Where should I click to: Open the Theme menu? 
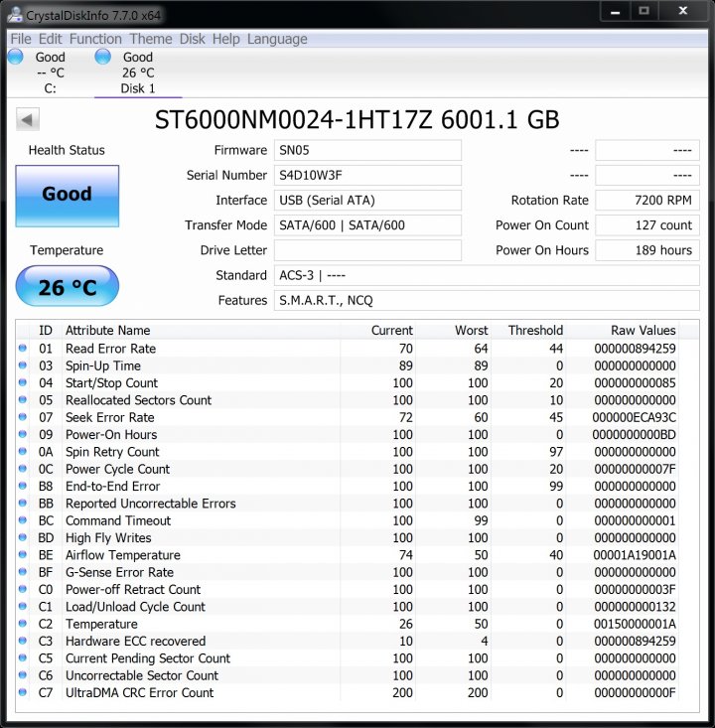pyautogui.click(x=150, y=39)
